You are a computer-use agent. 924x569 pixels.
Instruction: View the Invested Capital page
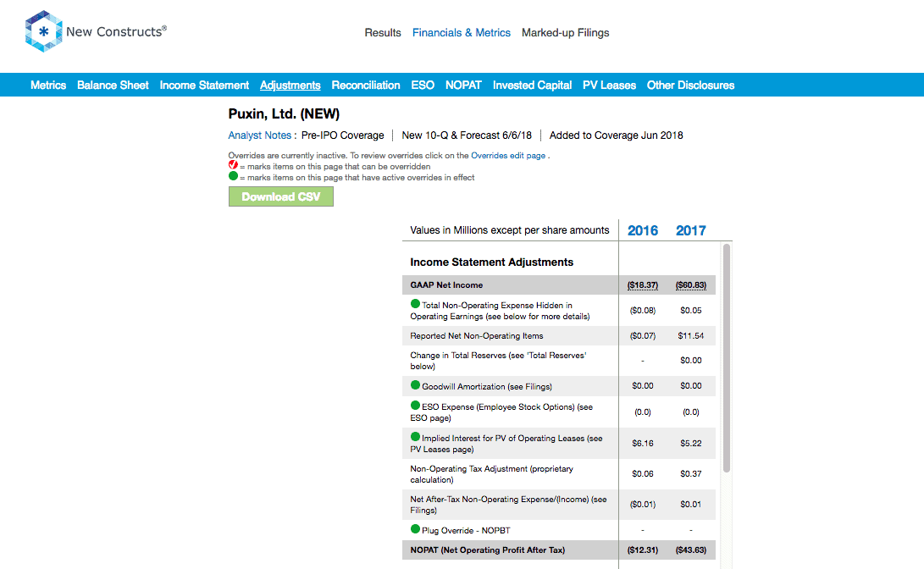[x=532, y=86]
